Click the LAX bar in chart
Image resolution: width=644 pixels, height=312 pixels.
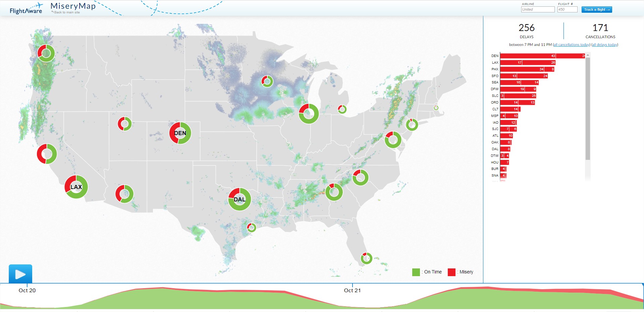point(528,63)
